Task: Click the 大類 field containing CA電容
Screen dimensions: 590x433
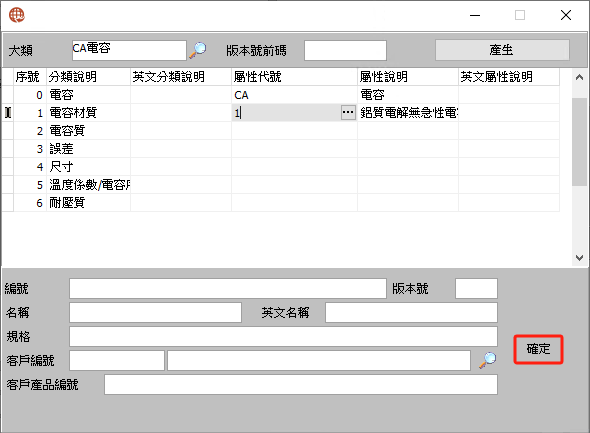Action: point(129,50)
